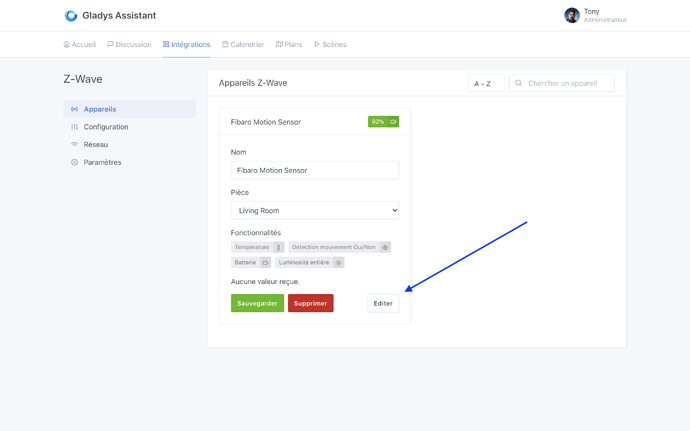Click the Editer button
Screen dimensions: 690x431
click(x=383, y=303)
